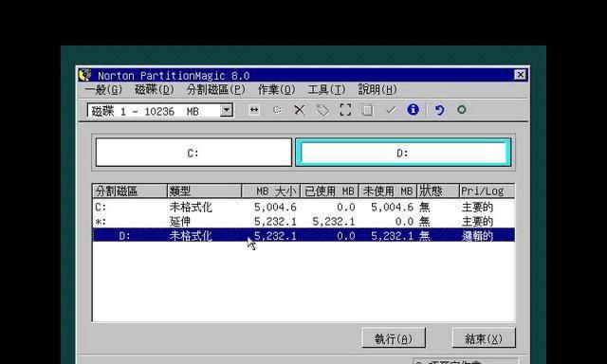Open the 說明(H) menu

pos(377,90)
